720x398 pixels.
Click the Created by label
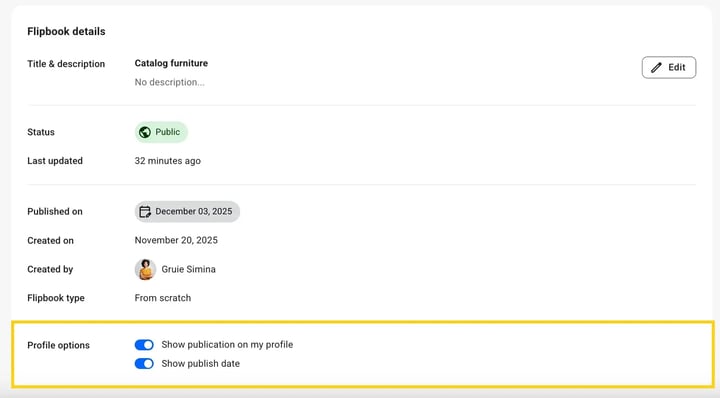click(50, 269)
